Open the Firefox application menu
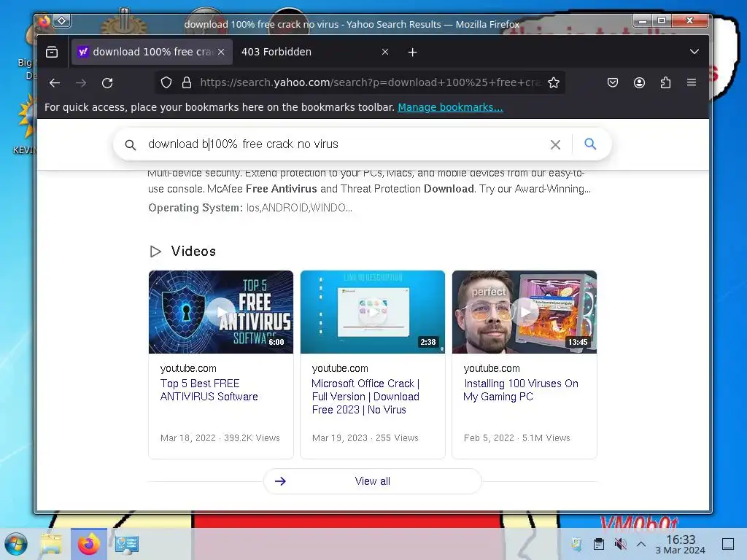This screenshot has height=560, width=747. click(x=692, y=83)
